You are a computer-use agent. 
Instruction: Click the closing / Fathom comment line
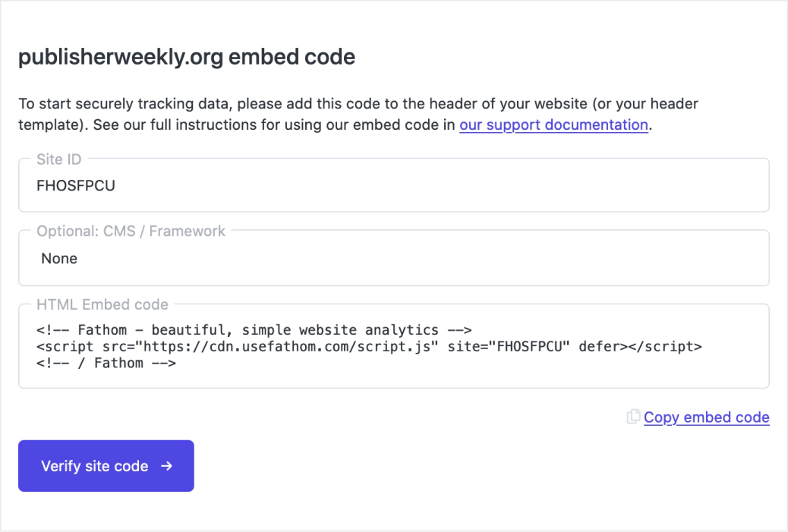[106, 363]
